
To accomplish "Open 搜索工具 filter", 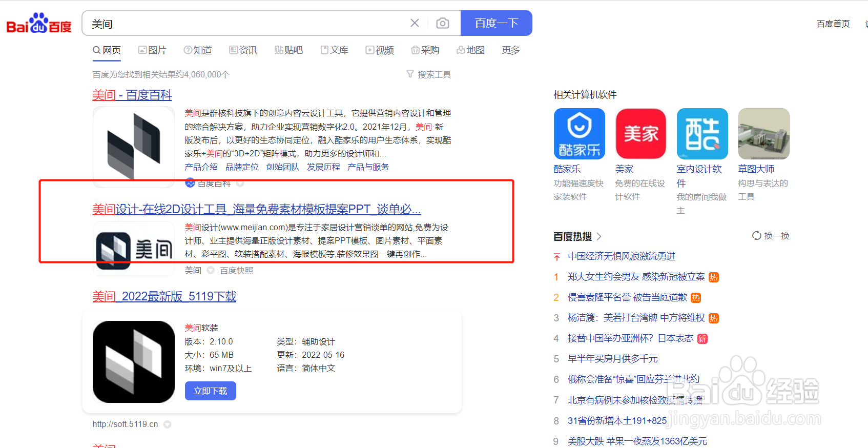I will pos(429,75).
